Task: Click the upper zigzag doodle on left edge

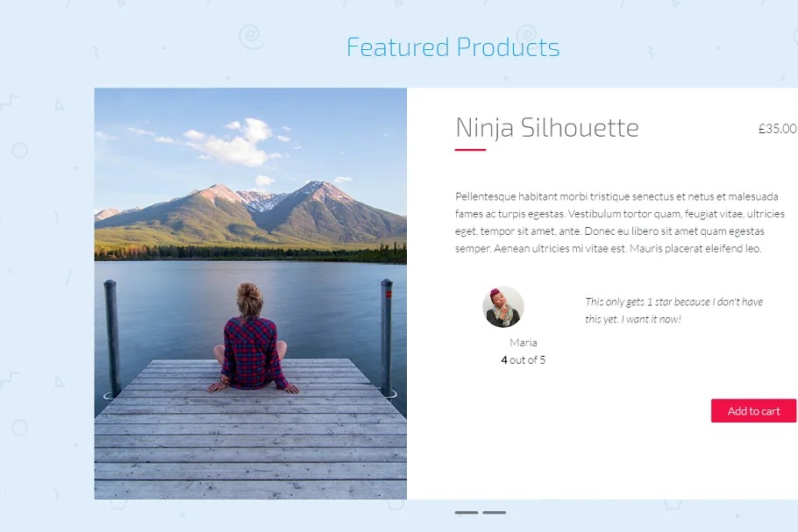Action: click(9, 102)
